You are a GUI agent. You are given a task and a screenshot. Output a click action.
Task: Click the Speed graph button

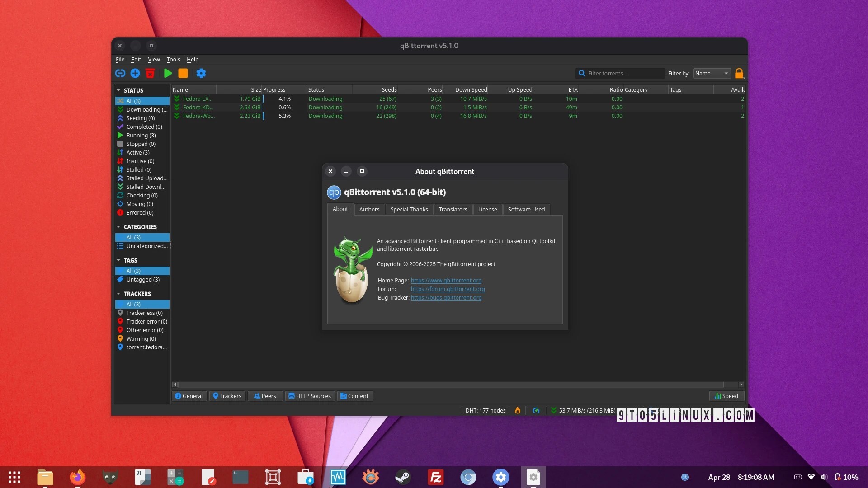point(726,396)
